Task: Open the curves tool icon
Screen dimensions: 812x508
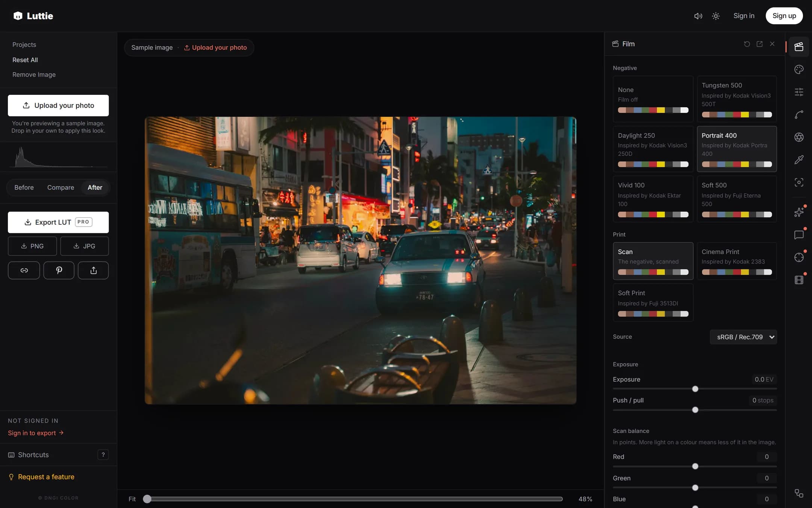Action: click(x=799, y=114)
